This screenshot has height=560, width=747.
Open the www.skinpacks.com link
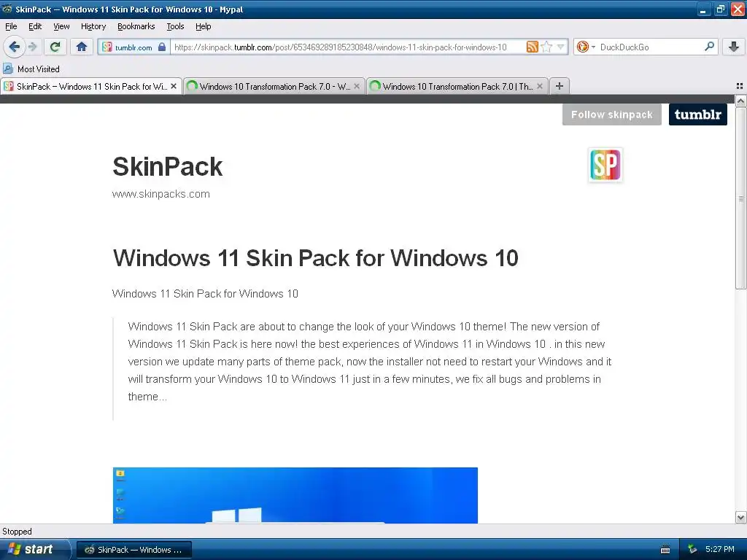tap(161, 194)
